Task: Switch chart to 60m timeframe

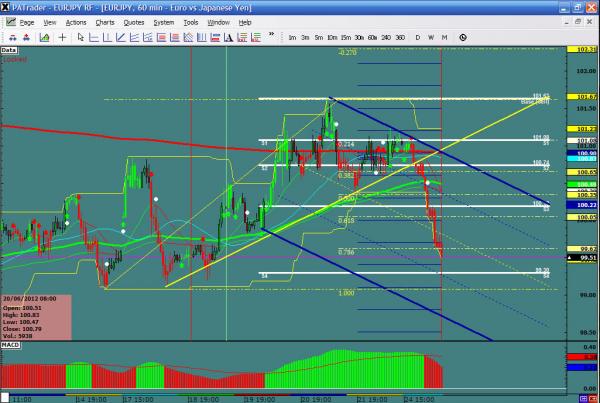Action: point(372,37)
